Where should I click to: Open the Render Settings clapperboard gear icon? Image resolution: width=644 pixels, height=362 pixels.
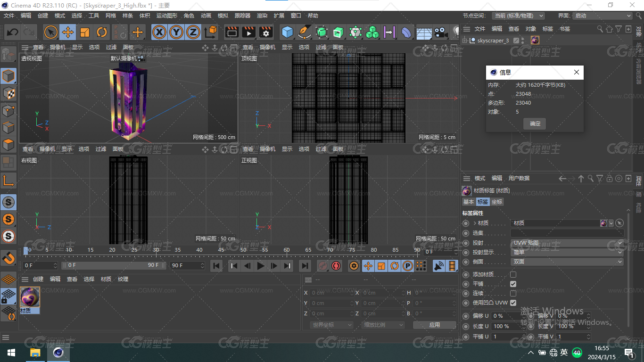(266, 32)
